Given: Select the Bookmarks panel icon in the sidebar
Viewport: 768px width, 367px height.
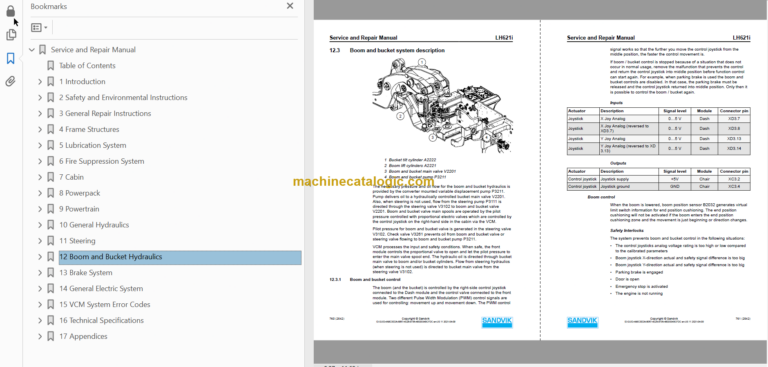Looking at the screenshot, I should (x=10, y=59).
